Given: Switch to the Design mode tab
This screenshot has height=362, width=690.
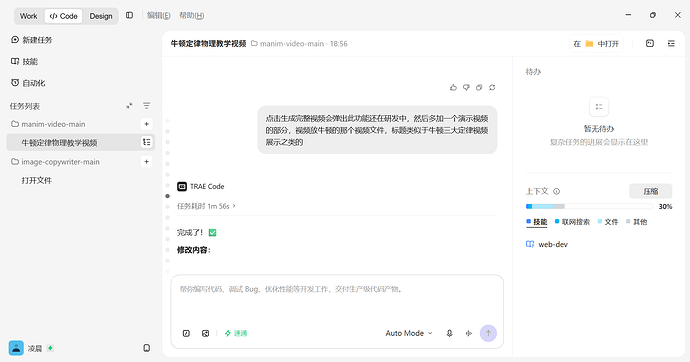Looking at the screenshot, I should 101,16.
